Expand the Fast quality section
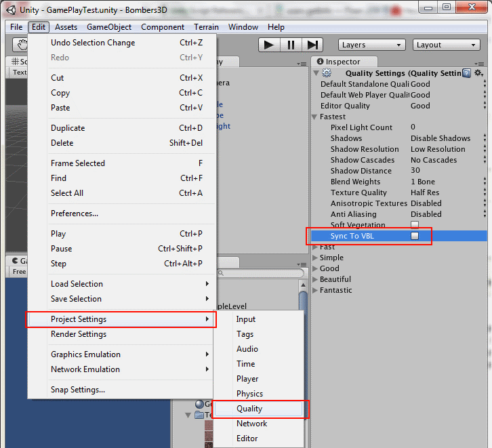 (x=314, y=247)
